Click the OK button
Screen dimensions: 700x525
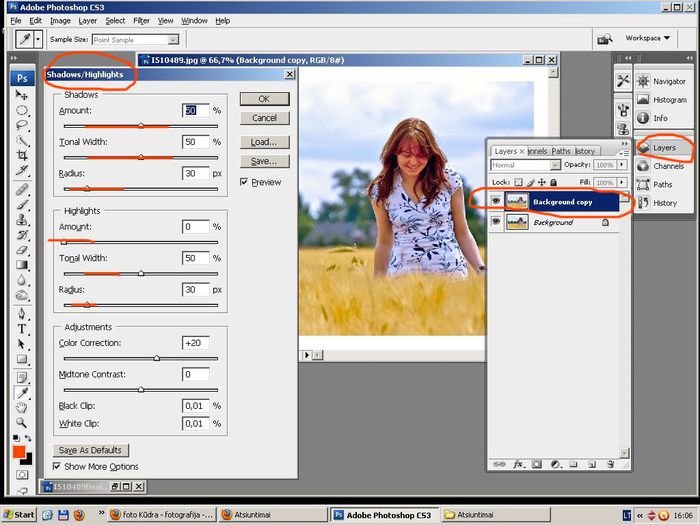pos(264,99)
